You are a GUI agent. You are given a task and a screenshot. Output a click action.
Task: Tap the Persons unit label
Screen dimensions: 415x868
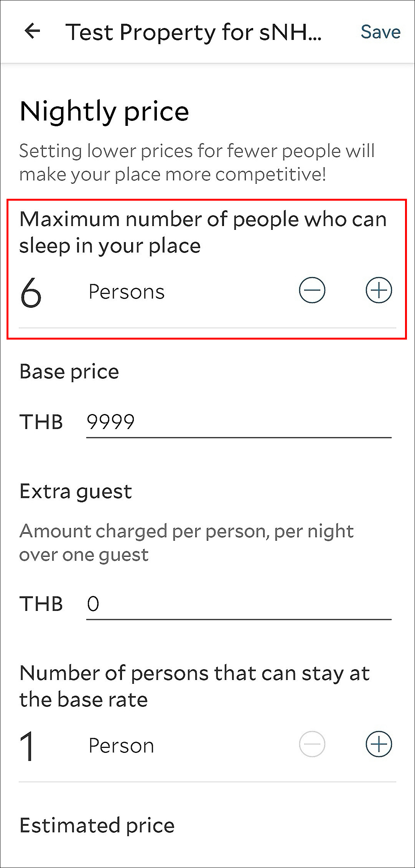127,292
